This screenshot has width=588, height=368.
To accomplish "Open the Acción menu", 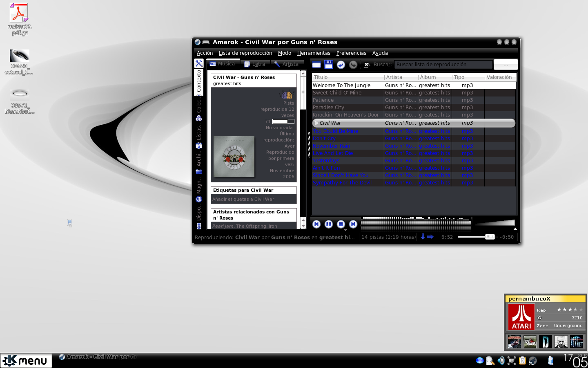I will tap(205, 53).
